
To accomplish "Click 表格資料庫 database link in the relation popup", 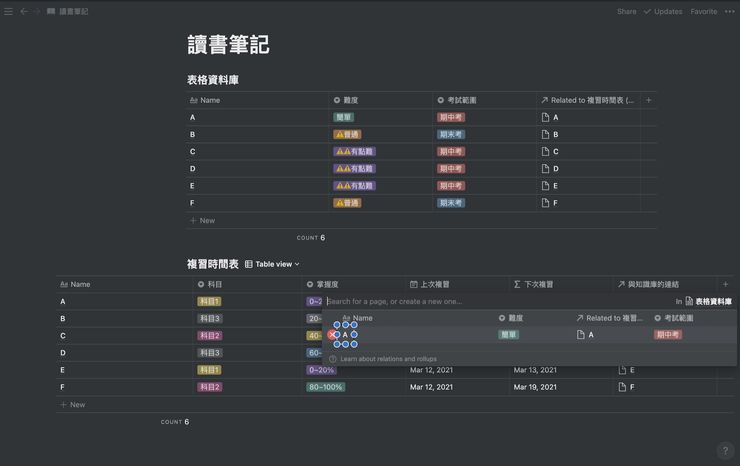I will (709, 301).
